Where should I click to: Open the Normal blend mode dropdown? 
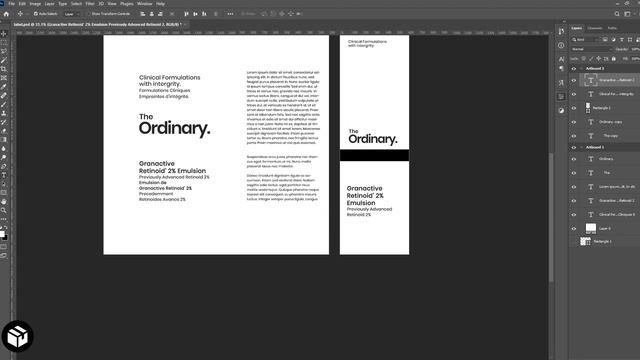click(x=592, y=49)
